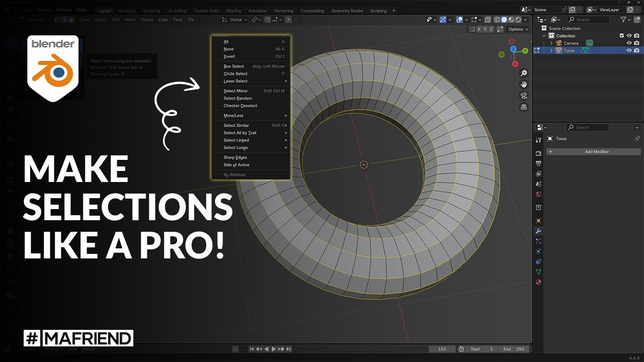Click the Z axis on the navigation gizmo
Viewport: 644px width, 362px height.
click(513, 49)
